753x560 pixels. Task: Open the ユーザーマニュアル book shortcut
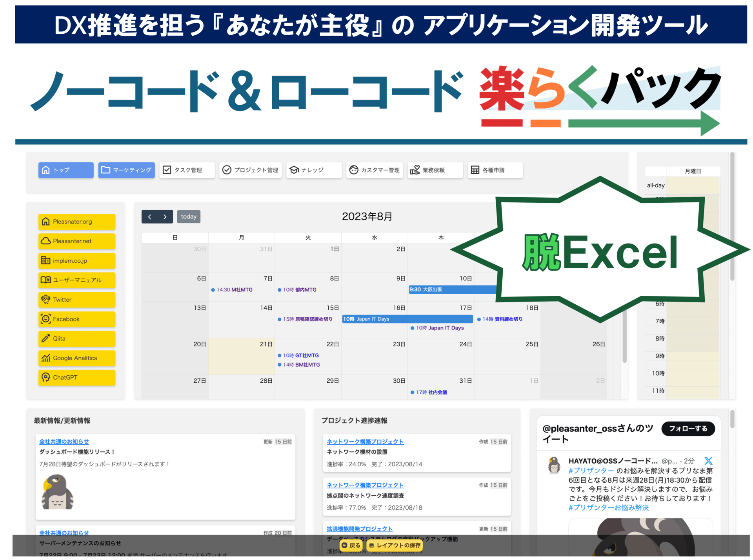(76, 280)
